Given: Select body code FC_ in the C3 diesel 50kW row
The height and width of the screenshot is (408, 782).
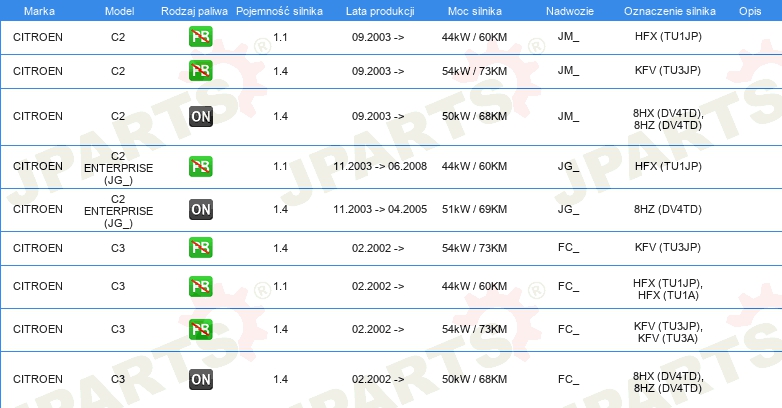Looking at the screenshot, I should click(569, 379).
